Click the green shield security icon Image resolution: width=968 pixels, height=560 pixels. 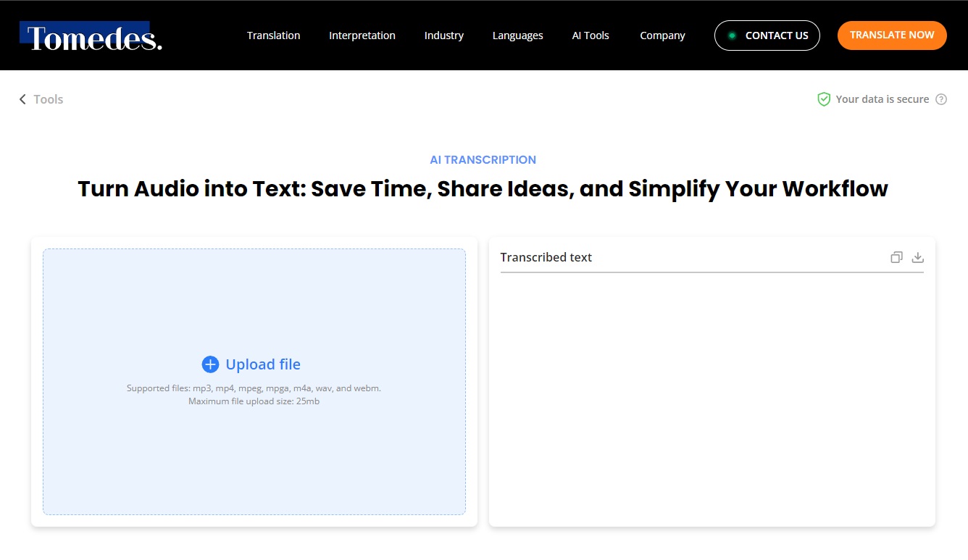pos(824,99)
